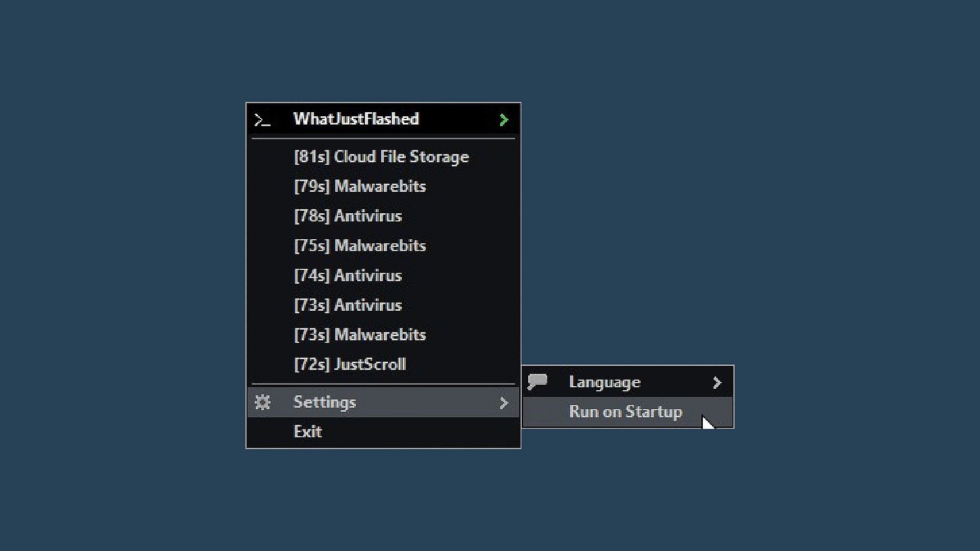
Task: Click Exit to quit the app
Action: (383, 432)
